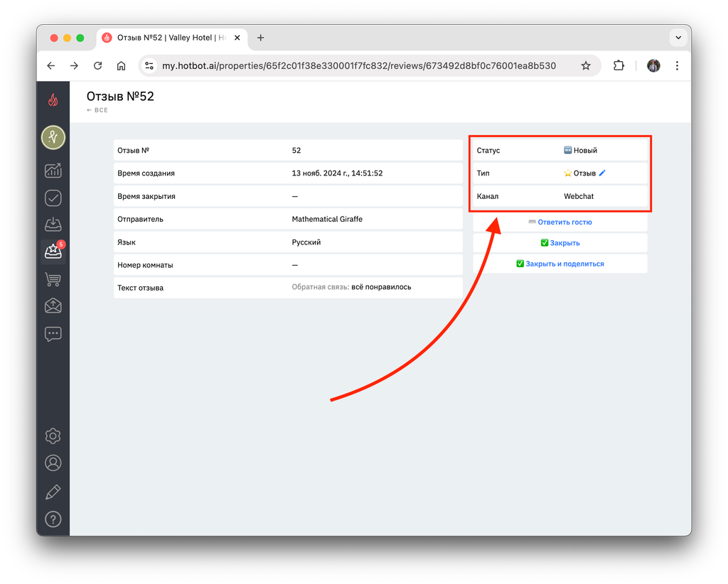The image size is (728, 584).
Task: Click the Время закрытия label
Action: pyautogui.click(x=146, y=196)
